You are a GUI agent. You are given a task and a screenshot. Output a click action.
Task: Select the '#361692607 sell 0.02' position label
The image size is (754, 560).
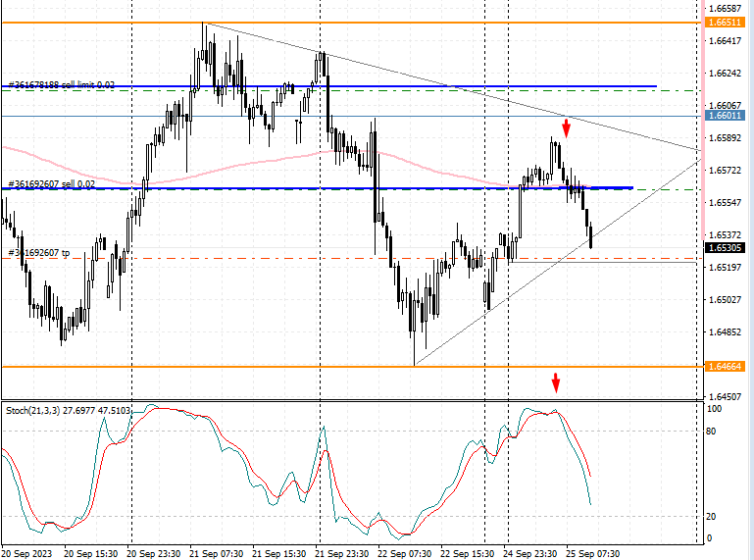52,183
